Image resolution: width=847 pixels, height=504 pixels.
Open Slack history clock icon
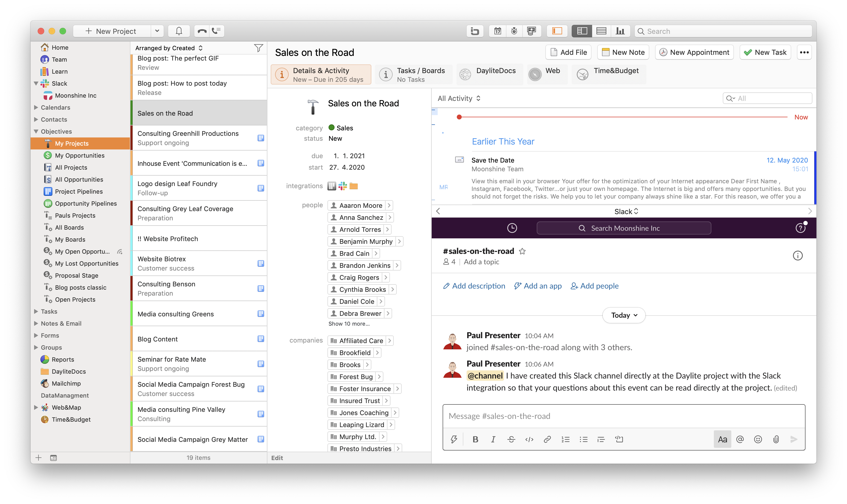pyautogui.click(x=512, y=228)
